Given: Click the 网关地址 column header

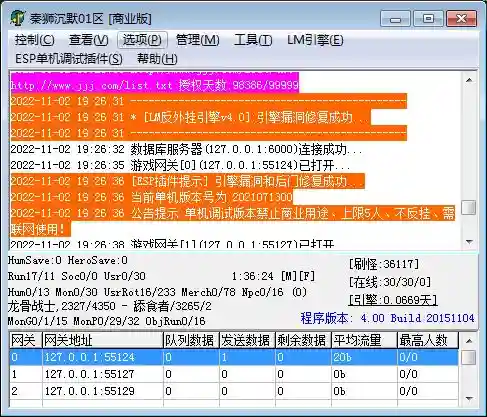Looking at the screenshot, I should [103, 340].
